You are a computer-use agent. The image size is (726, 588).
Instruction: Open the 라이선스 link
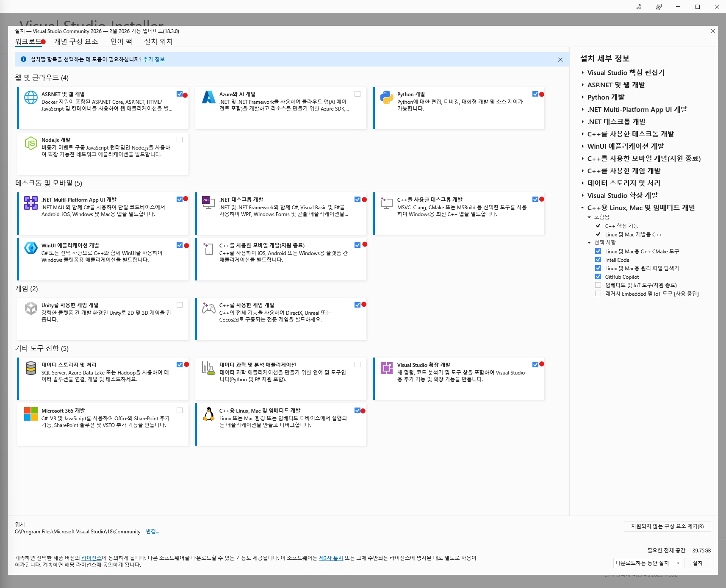[x=91, y=558]
